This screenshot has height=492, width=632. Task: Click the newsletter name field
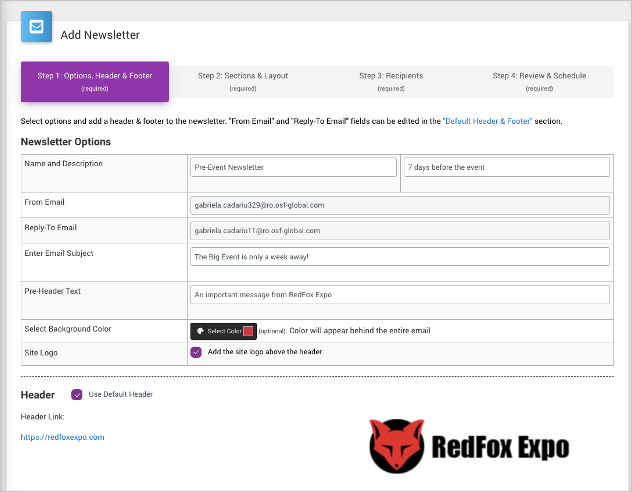(x=293, y=167)
